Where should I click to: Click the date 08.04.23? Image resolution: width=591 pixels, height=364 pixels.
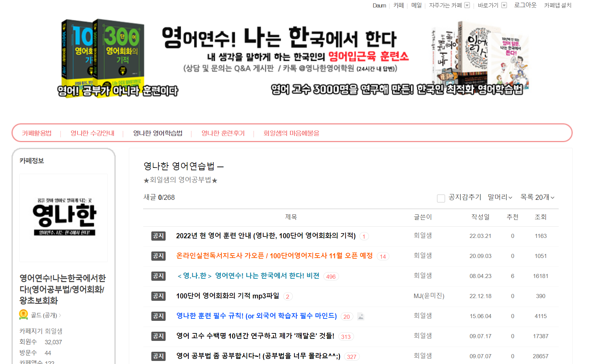click(x=480, y=276)
